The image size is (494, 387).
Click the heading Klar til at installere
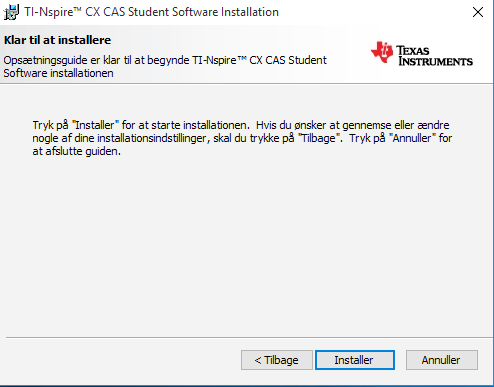(x=57, y=40)
